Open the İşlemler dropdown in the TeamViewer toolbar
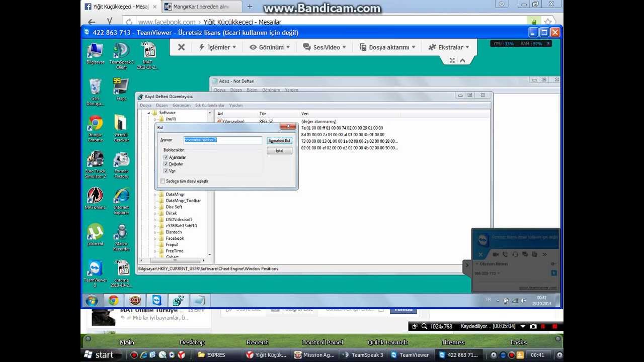 tap(217, 47)
